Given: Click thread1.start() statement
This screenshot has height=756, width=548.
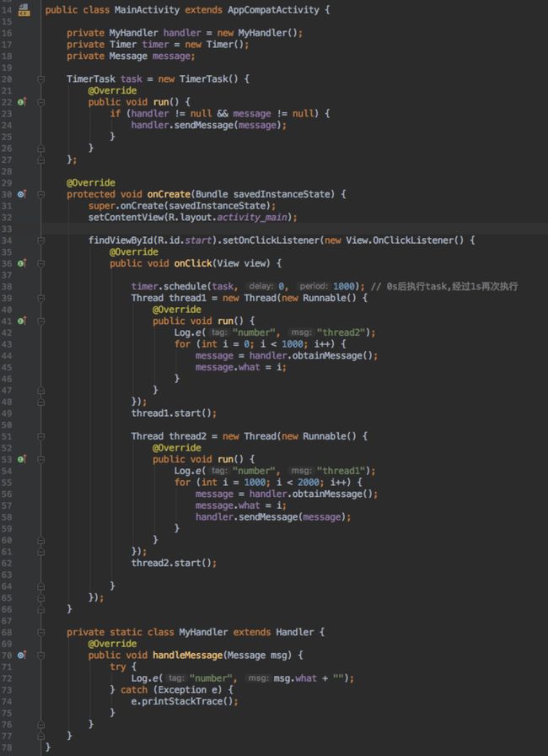Looking at the screenshot, I should 174,413.
